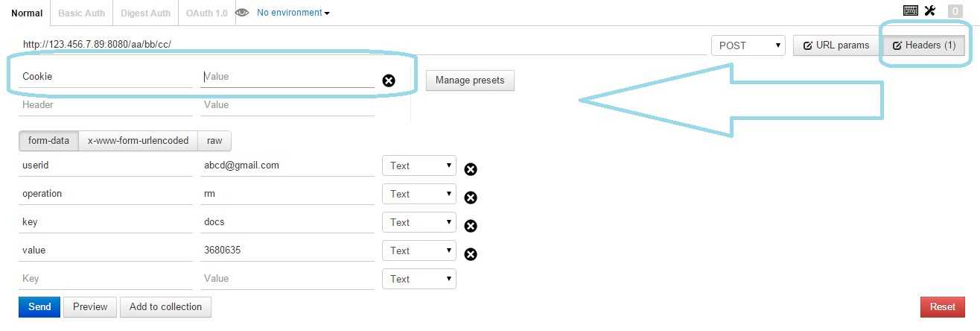Open the wrench settings icon
980x331 pixels.
coord(930,10)
